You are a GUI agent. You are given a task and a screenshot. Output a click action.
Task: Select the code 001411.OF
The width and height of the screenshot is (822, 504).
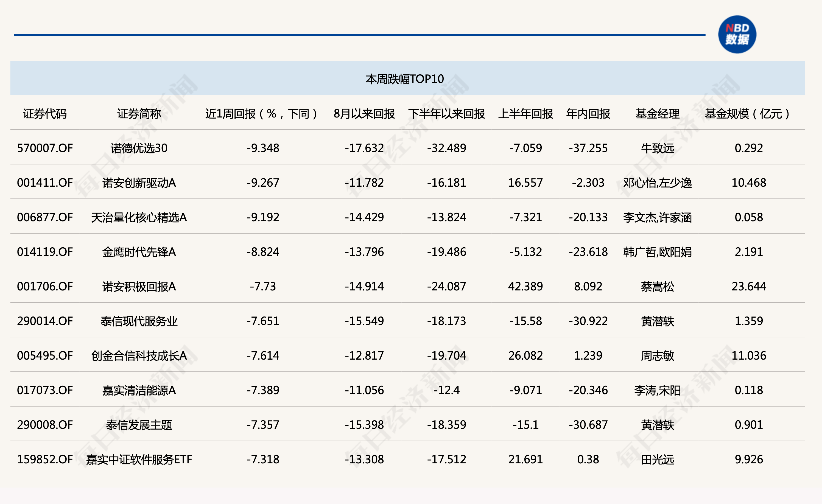[x=45, y=183]
